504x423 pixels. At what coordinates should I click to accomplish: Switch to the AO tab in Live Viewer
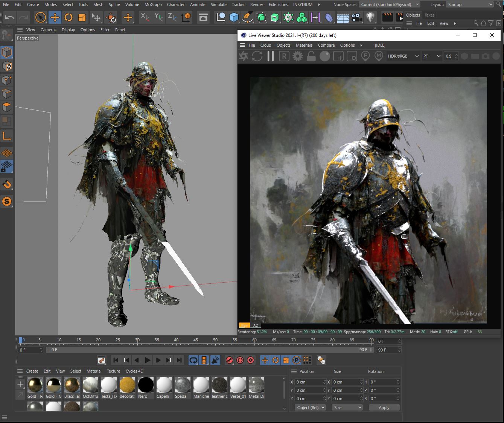pyautogui.click(x=256, y=325)
